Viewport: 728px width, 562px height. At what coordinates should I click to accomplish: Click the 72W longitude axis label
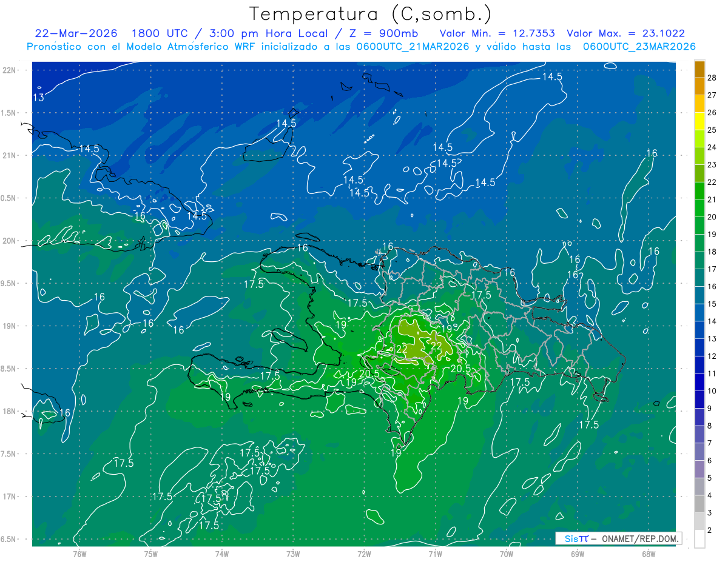pyautogui.click(x=364, y=554)
